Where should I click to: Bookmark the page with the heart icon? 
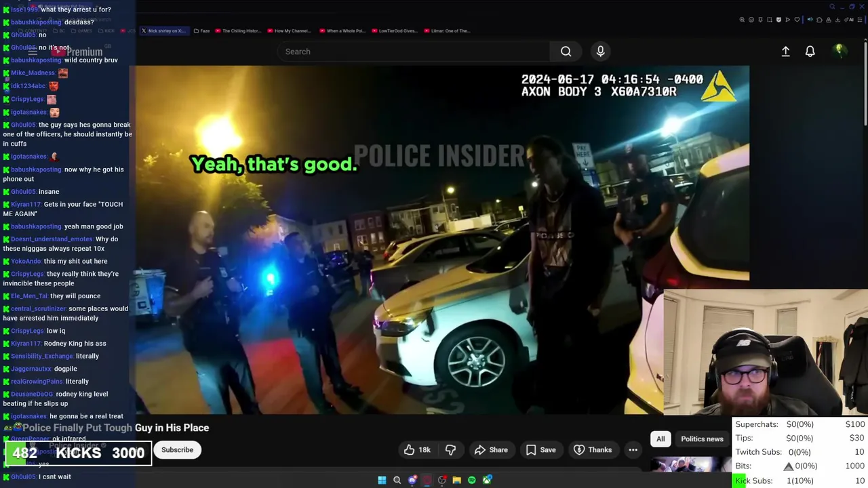(797, 20)
